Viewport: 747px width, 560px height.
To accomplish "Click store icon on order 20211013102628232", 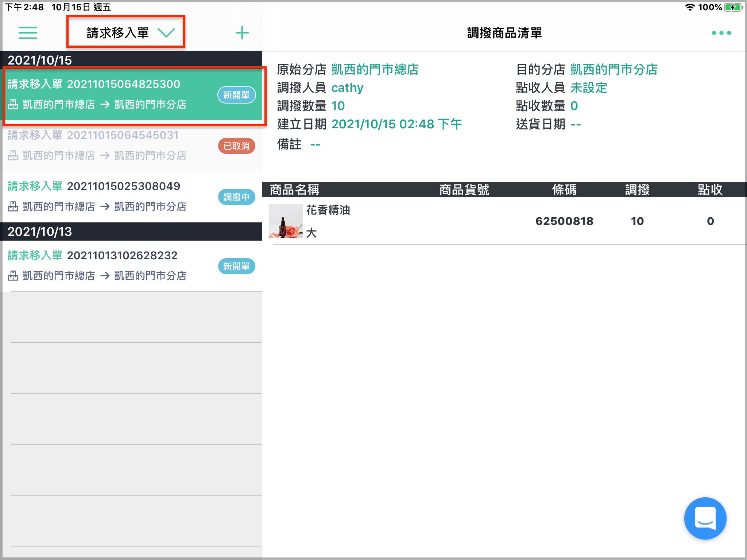I will (x=13, y=276).
